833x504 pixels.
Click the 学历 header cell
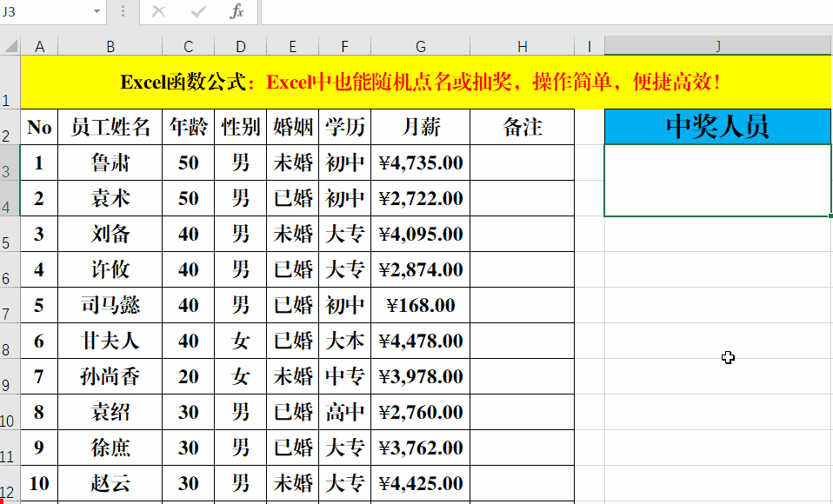(344, 127)
